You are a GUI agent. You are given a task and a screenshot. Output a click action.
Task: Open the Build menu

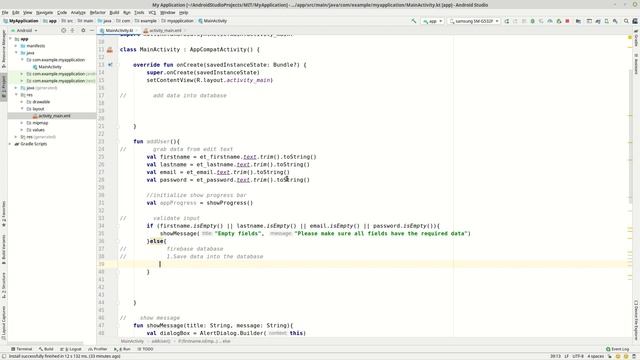pyautogui.click(x=114, y=13)
